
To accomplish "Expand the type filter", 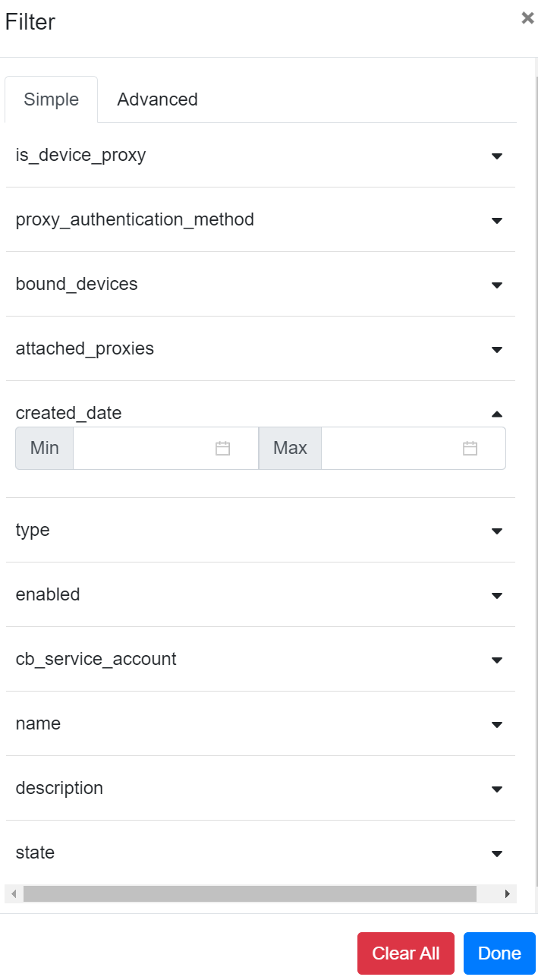I will pyautogui.click(x=497, y=531).
